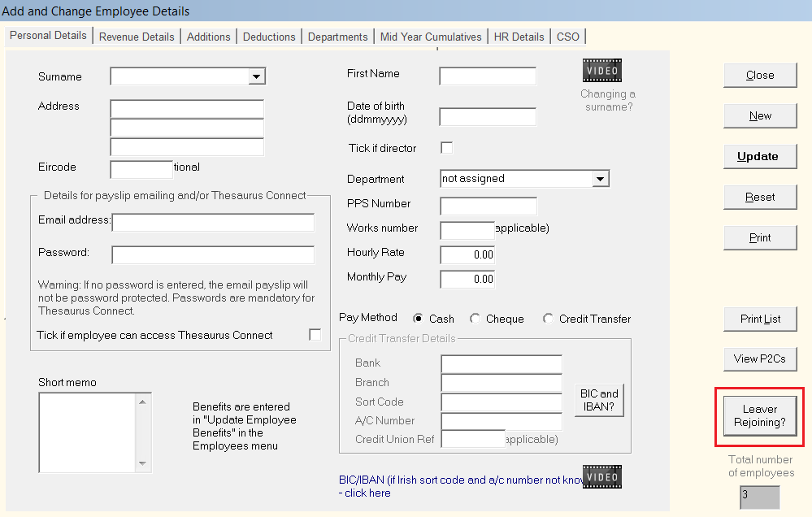Click the third Address line field
This screenshot has height=517, width=812.
pos(187,147)
